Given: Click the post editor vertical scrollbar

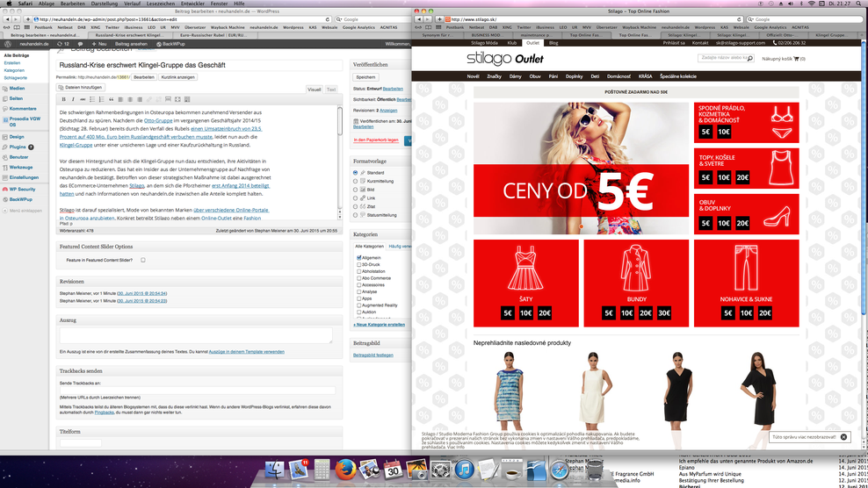Looking at the screenshot, I should tap(340, 162).
